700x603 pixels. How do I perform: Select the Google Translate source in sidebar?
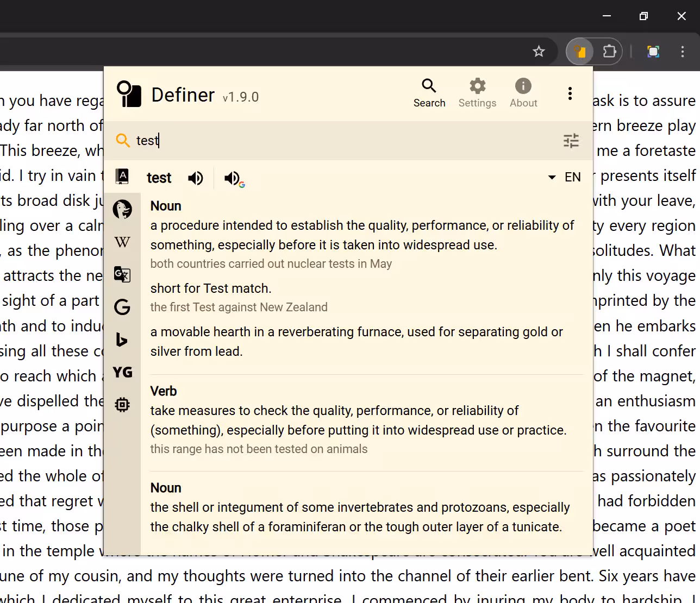(x=122, y=274)
